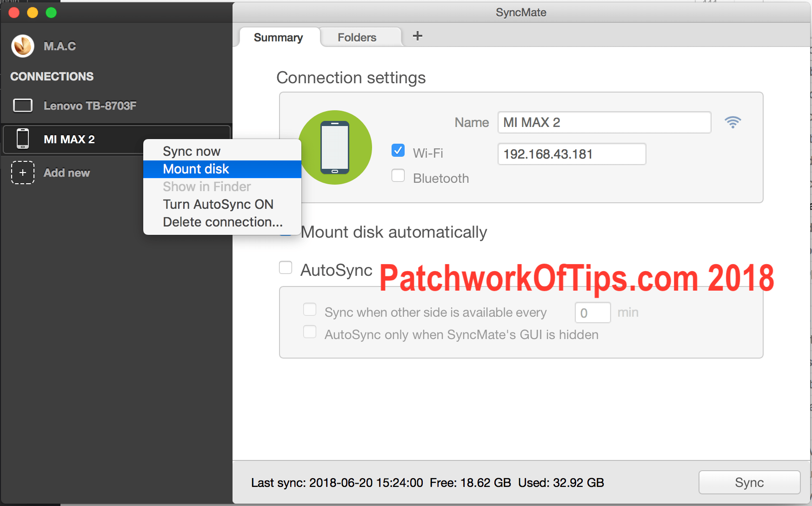Click the device Name input field
812x506 pixels.
(x=604, y=122)
